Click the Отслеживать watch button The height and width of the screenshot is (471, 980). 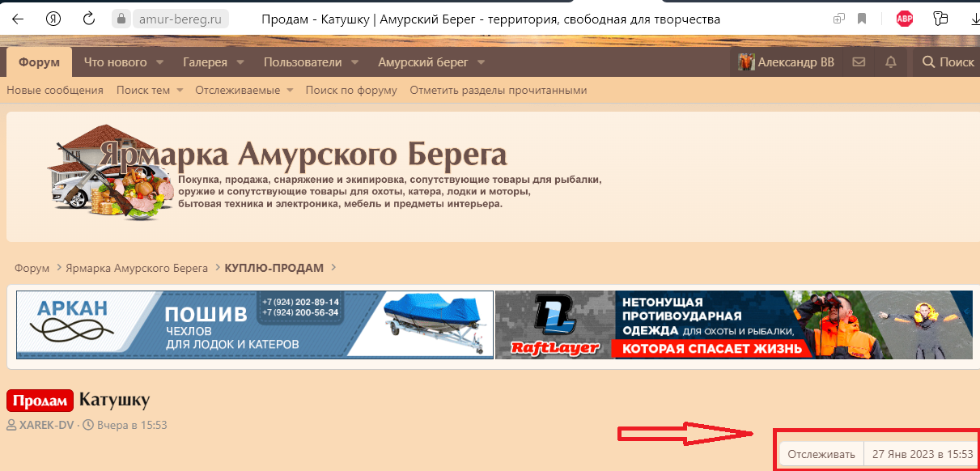pyautogui.click(x=821, y=455)
